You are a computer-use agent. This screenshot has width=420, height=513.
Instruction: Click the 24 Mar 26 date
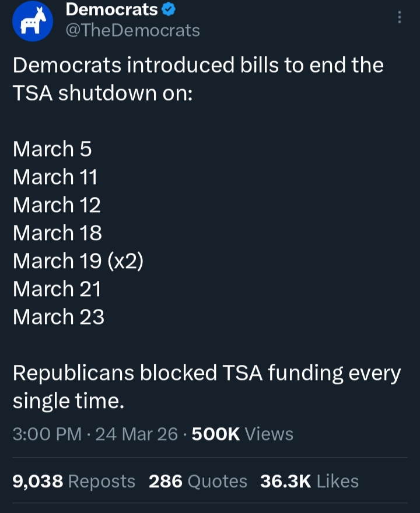(136, 434)
